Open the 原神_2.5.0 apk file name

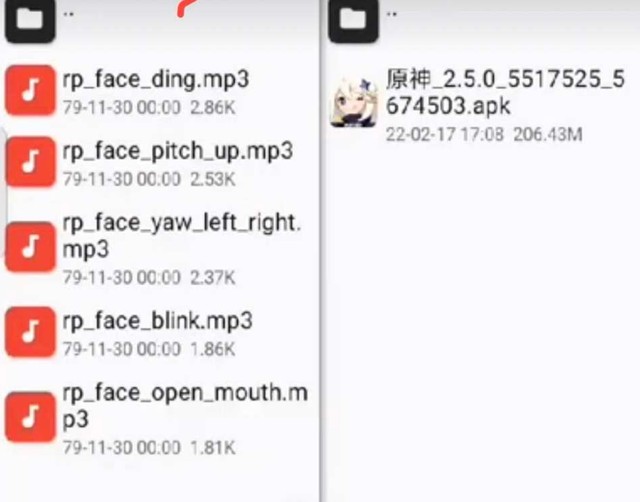505,92
